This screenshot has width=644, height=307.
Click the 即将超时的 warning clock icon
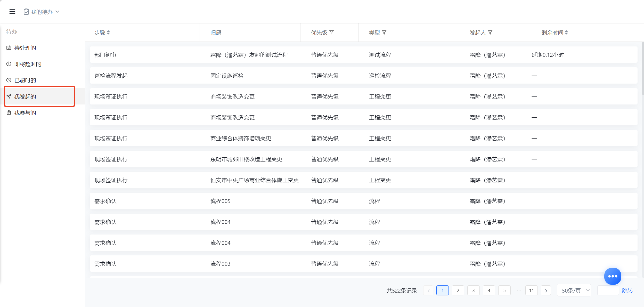pos(9,64)
